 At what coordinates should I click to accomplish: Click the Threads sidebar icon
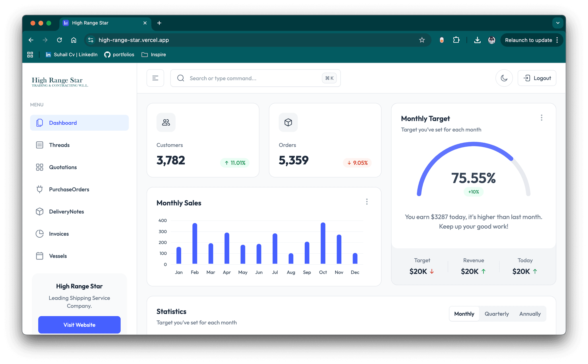(x=40, y=145)
